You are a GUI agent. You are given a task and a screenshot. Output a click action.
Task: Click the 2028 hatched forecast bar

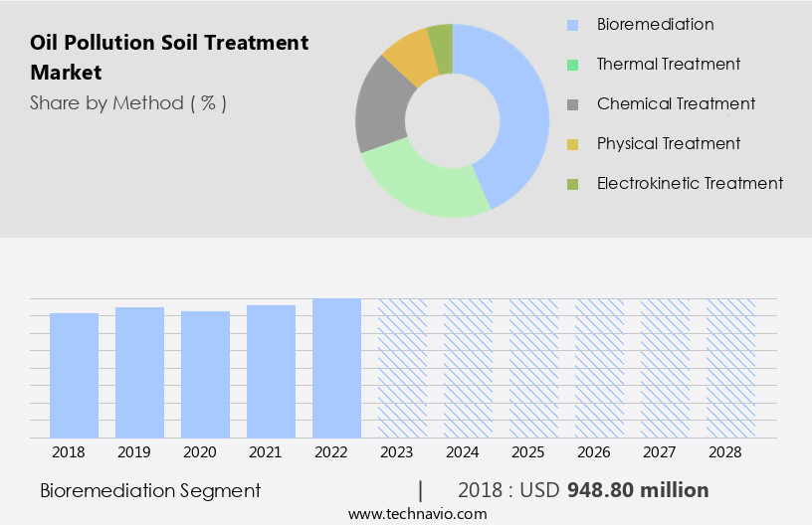pyautogui.click(x=730, y=368)
